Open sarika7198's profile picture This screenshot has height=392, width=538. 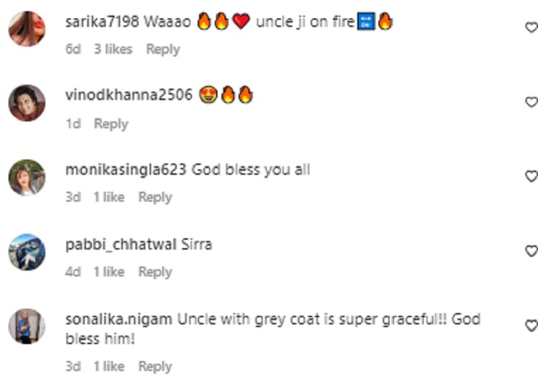tap(27, 29)
